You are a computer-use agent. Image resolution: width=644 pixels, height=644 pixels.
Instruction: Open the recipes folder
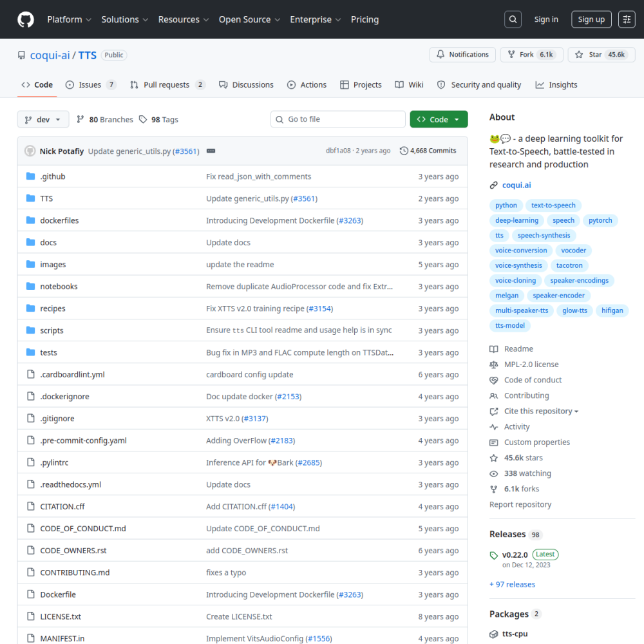[x=53, y=308]
